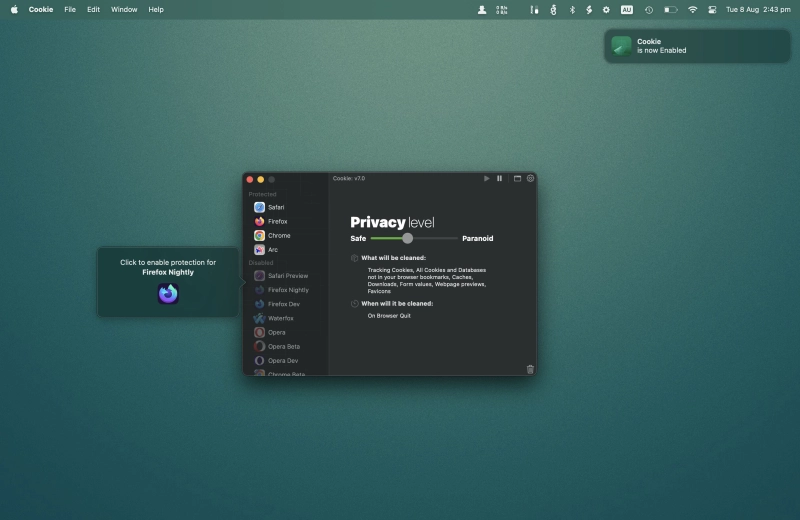Screen dimensions: 800x520
Task: Open the Edit menu
Action: click(93, 9)
